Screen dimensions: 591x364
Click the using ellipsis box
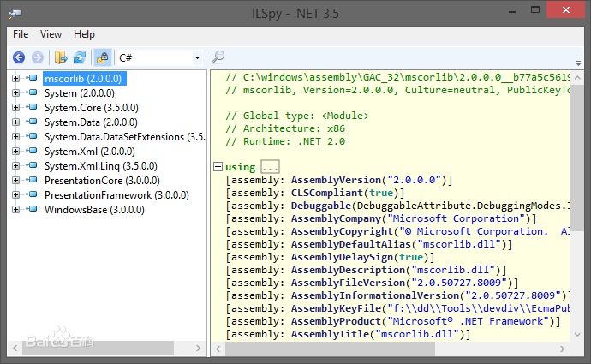pos(271,166)
